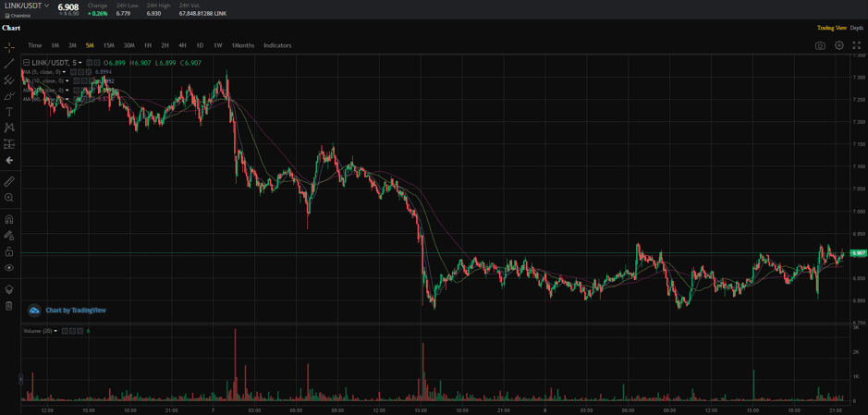Activate the zoom-in magnifier tool
The image size is (868, 415).
pyautogui.click(x=9, y=198)
